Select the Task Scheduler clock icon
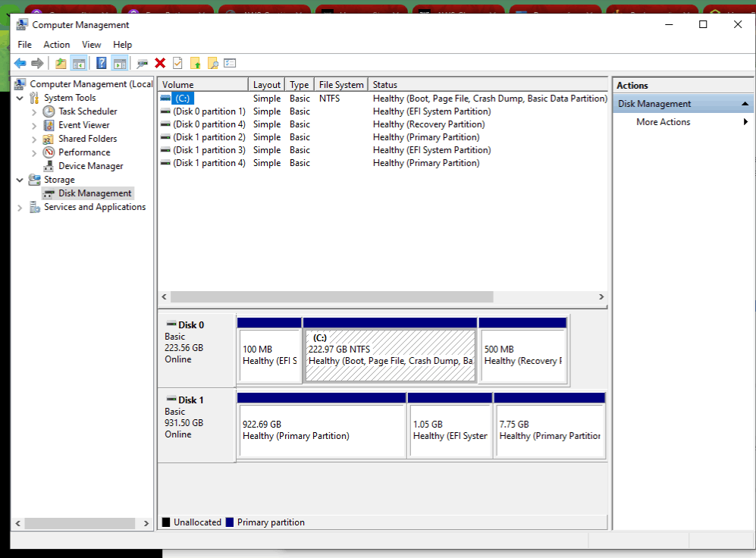 [x=49, y=111]
